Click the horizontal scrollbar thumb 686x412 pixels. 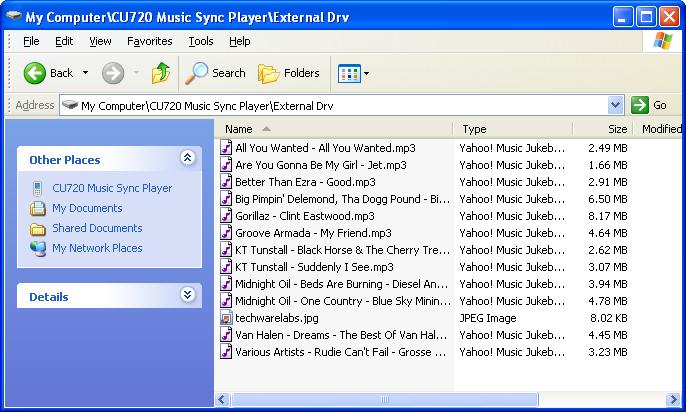385,399
